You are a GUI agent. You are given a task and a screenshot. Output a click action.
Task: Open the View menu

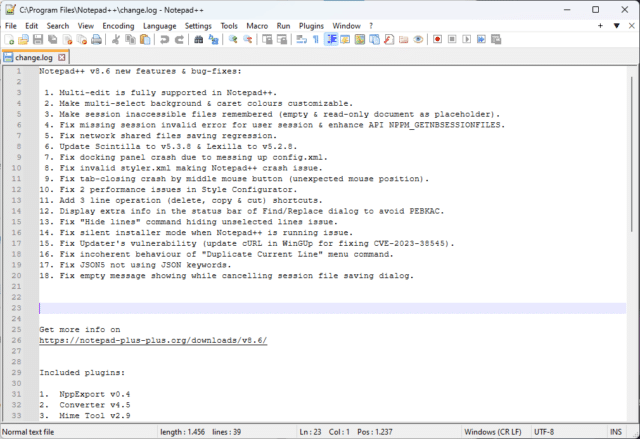[x=86, y=26]
